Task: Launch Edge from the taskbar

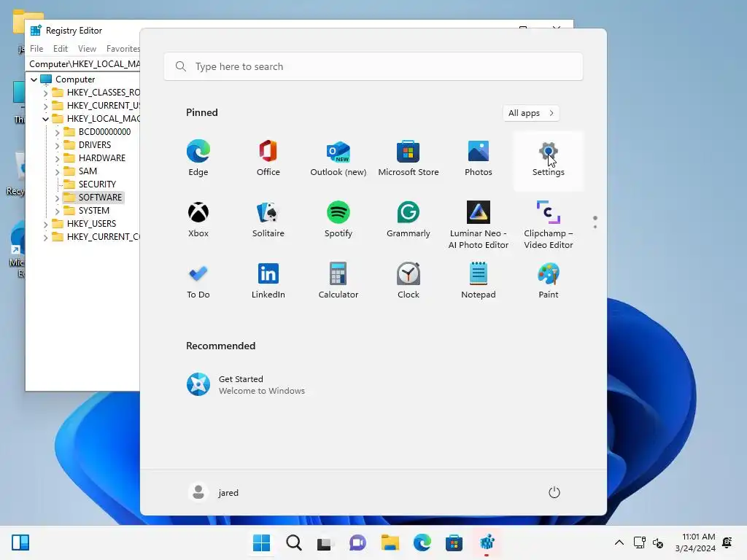Action: coord(422,542)
